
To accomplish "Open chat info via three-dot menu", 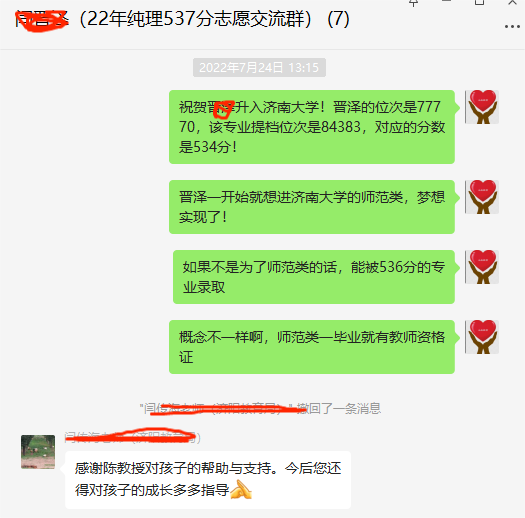I will pyautogui.click(x=512, y=26).
